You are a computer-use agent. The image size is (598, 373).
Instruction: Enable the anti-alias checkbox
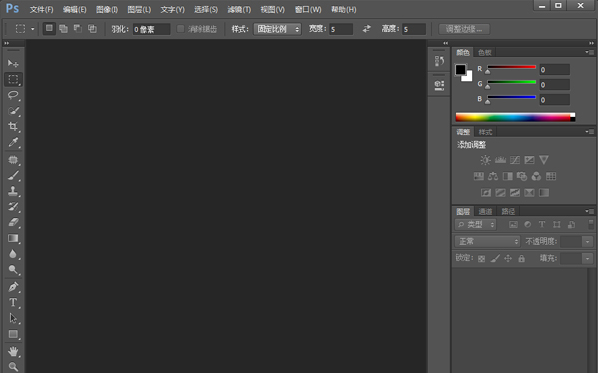(x=180, y=29)
